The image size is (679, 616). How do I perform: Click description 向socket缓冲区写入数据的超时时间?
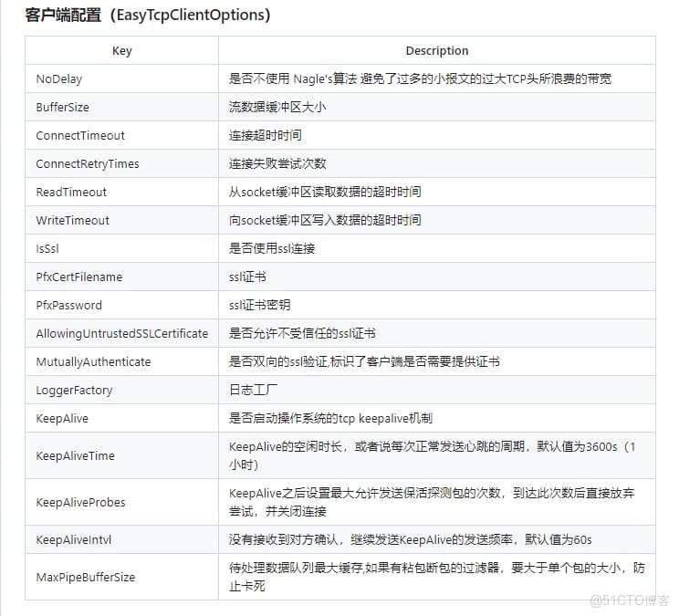point(325,220)
